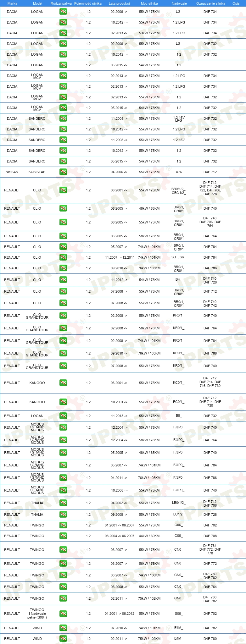Click the '01.2001 -> 06.2012' production years cell
This screenshot has height=644, width=246.
[120, 614]
